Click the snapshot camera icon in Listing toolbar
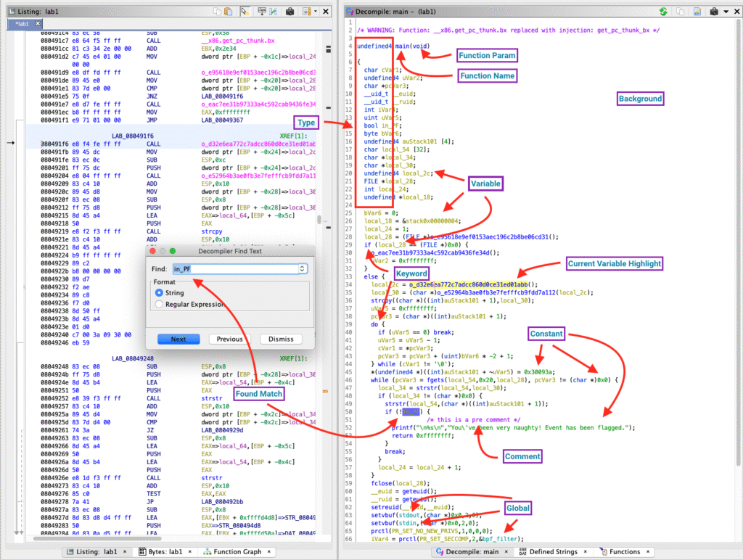The width and height of the screenshot is (743, 560). [290, 12]
